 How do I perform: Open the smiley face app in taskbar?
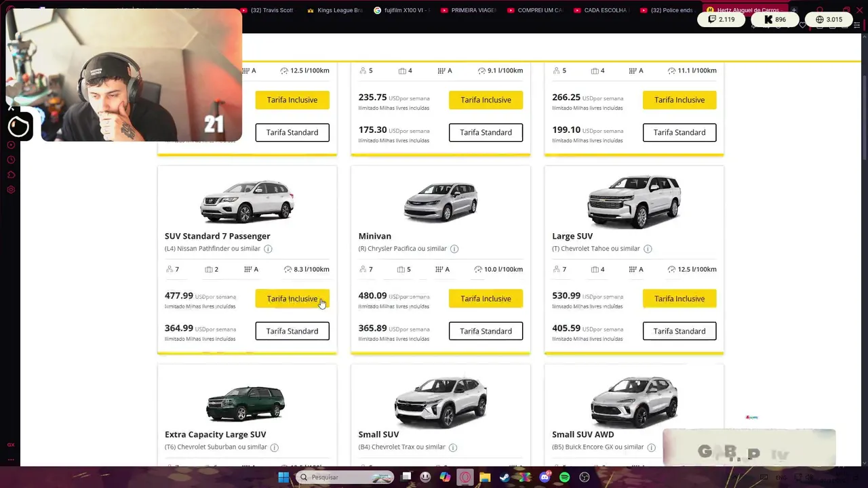[x=425, y=477]
